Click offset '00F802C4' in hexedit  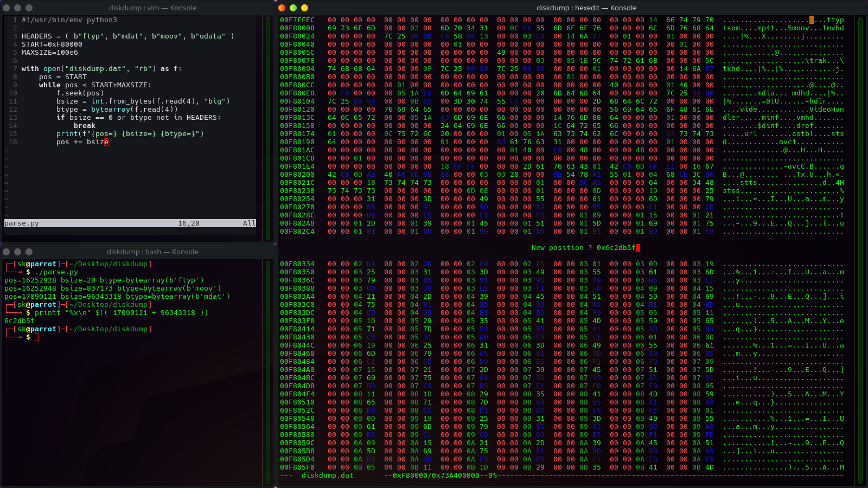point(297,232)
